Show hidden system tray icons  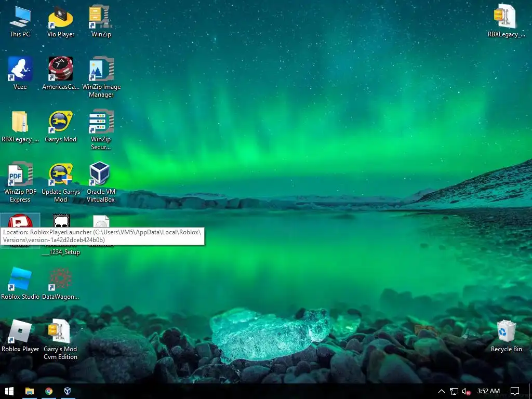[442, 391]
